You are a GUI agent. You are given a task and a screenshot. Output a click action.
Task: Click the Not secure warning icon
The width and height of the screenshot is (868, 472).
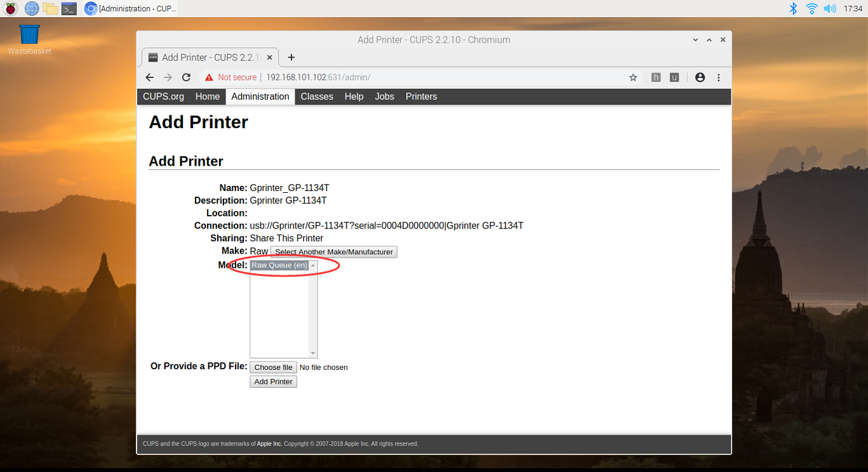tap(209, 77)
